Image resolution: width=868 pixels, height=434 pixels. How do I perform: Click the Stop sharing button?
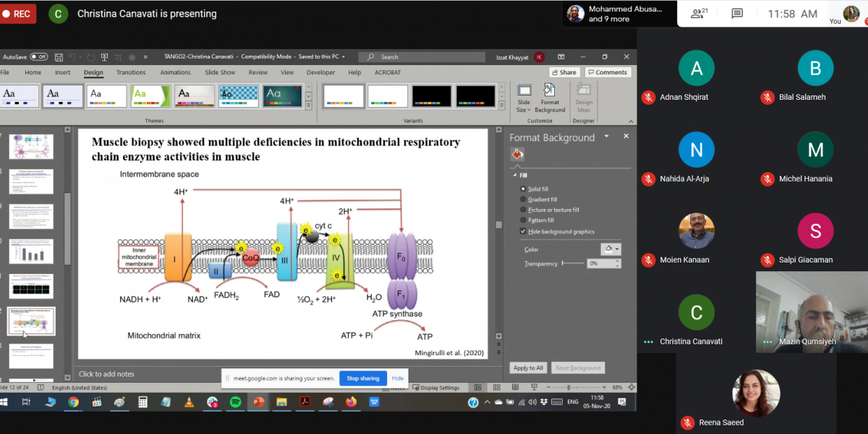(363, 378)
